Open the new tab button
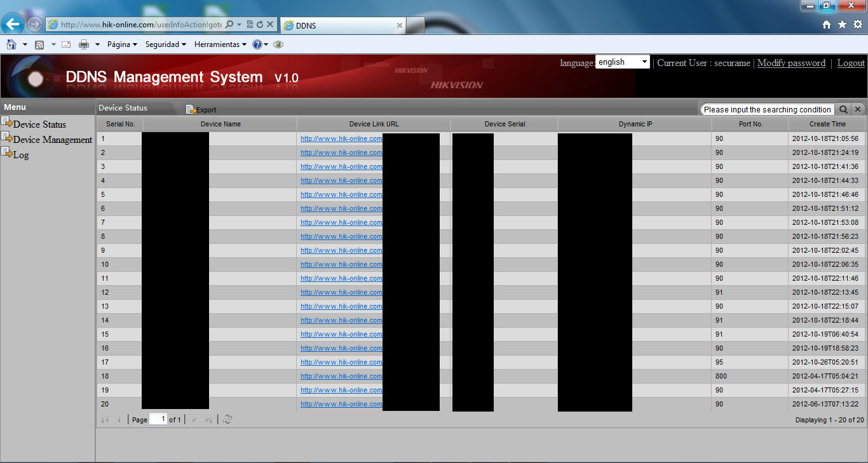The width and height of the screenshot is (868, 463). click(x=416, y=25)
